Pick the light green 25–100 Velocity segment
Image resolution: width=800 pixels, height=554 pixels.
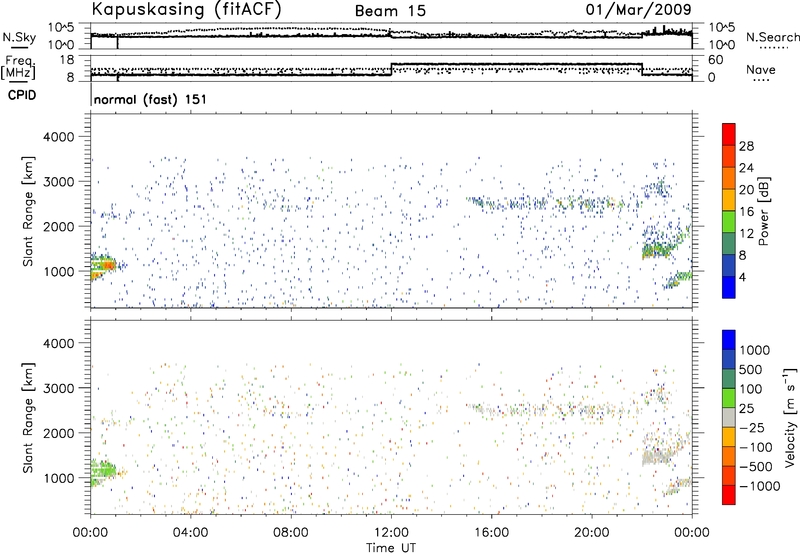729,398
